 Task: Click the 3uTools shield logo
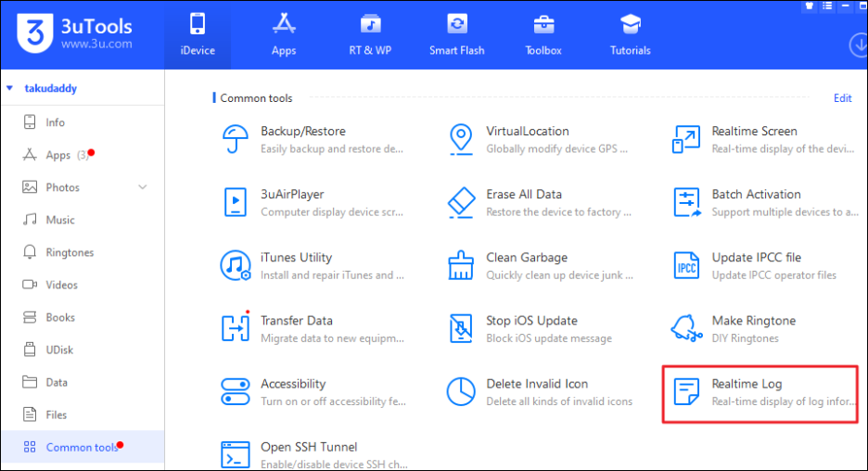[35, 33]
